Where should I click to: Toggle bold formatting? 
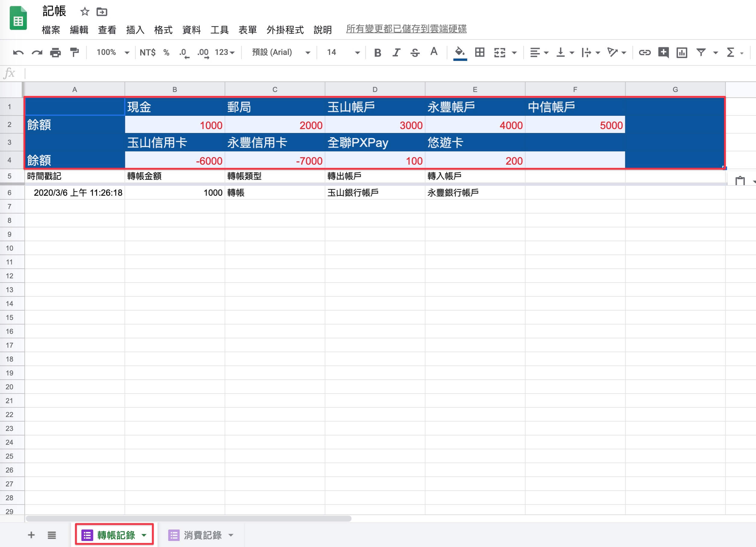click(377, 52)
